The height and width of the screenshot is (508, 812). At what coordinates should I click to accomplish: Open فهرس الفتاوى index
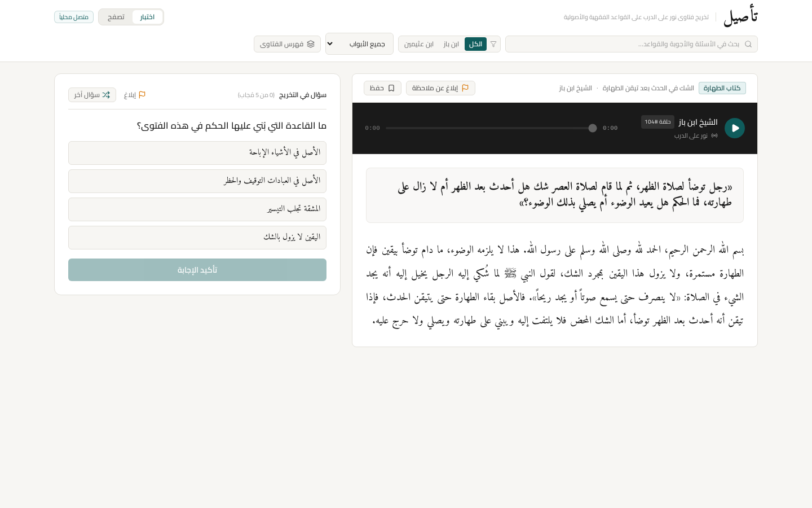click(x=287, y=44)
